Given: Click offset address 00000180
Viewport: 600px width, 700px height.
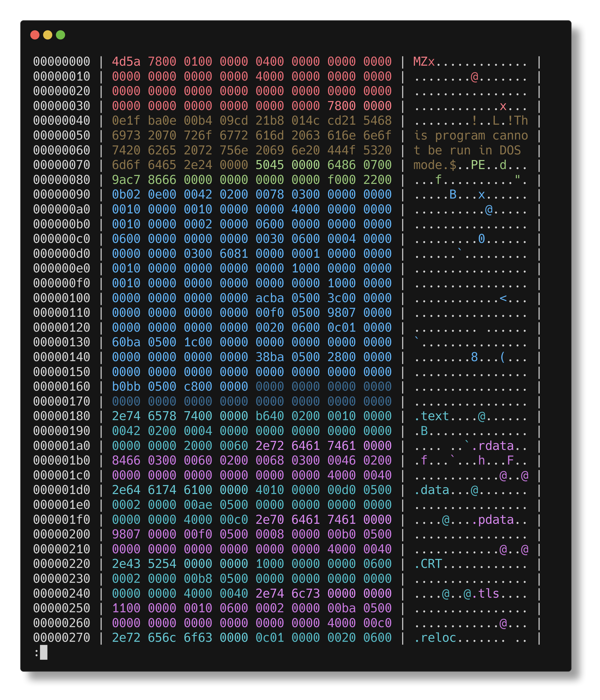Looking at the screenshot, I should (x=62, y=416).
